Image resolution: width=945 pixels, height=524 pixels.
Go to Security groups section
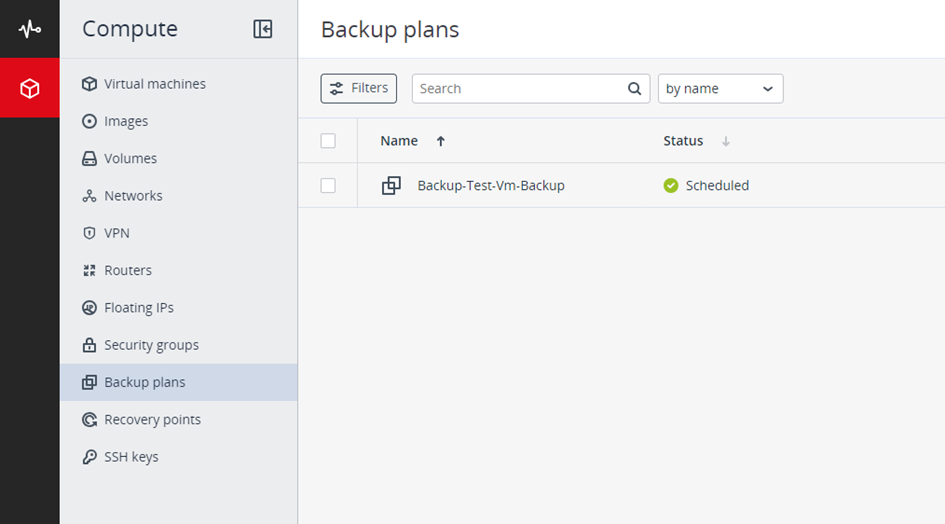click(x=151, y=345)
